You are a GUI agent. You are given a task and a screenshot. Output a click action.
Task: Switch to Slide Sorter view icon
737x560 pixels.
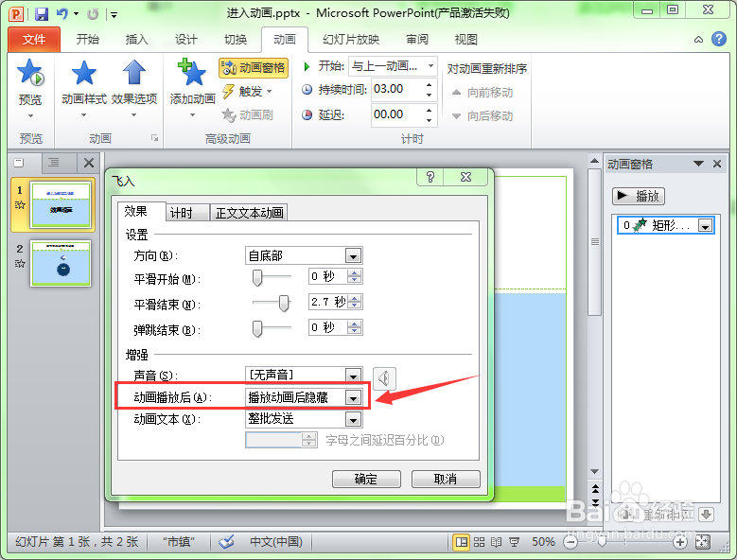point(479,542)
